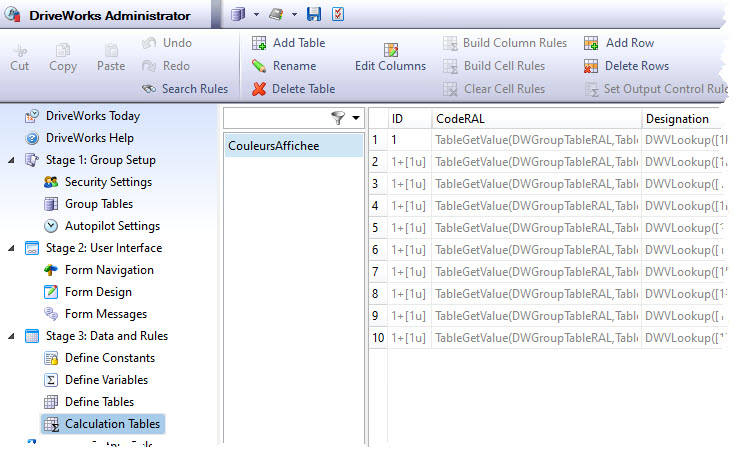
Task: Click in the table filter text box
Action: coord(276,118)
